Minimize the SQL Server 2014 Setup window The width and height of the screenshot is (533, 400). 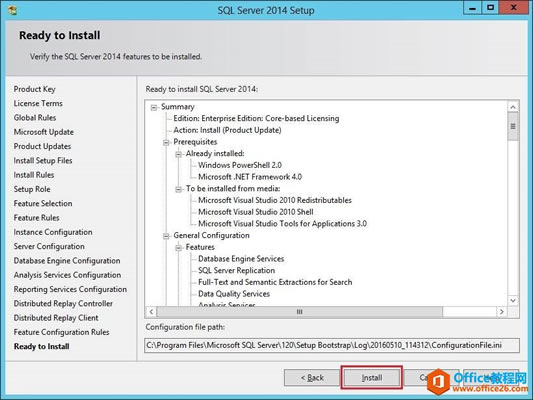(472, 7)
